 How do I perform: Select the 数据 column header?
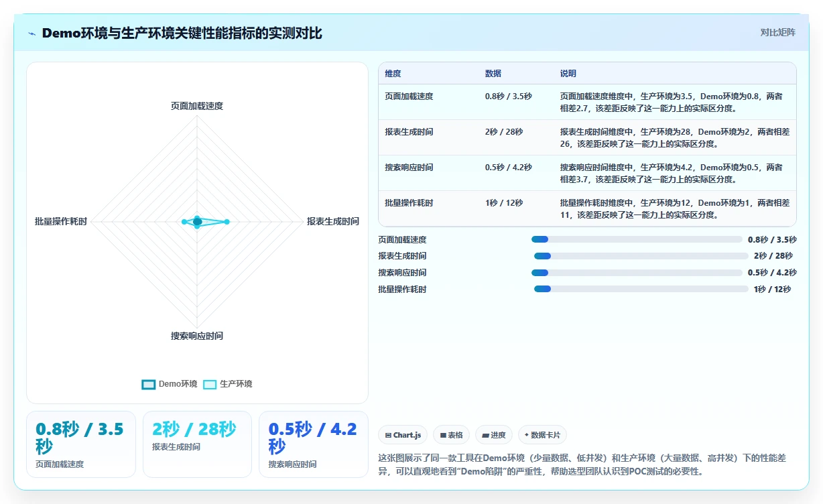click(493, 74)
